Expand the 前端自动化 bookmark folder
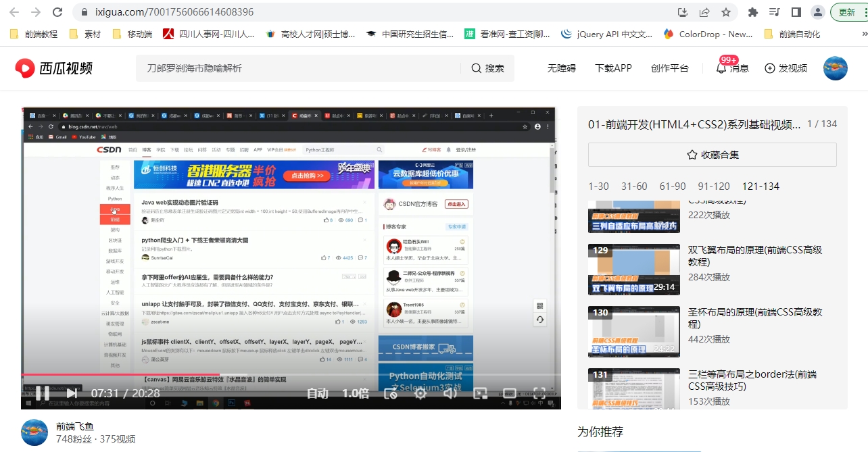 click(792, 34)
